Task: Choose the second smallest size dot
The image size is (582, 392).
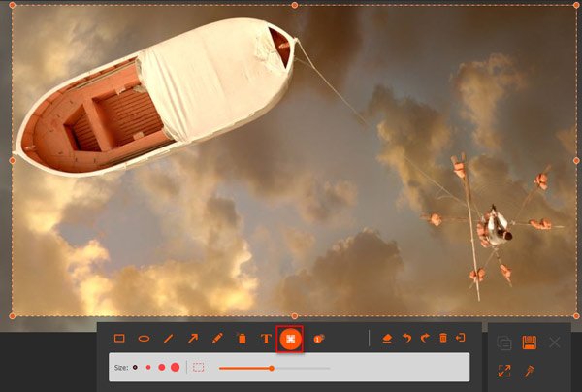Action: click(148, 367)
